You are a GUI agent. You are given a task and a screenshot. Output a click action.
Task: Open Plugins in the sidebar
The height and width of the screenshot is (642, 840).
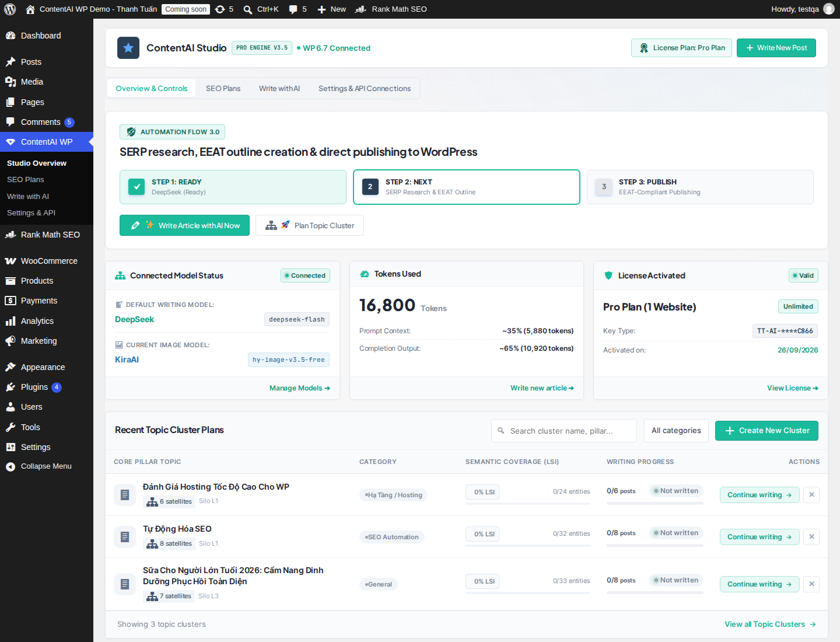[47, 387]
